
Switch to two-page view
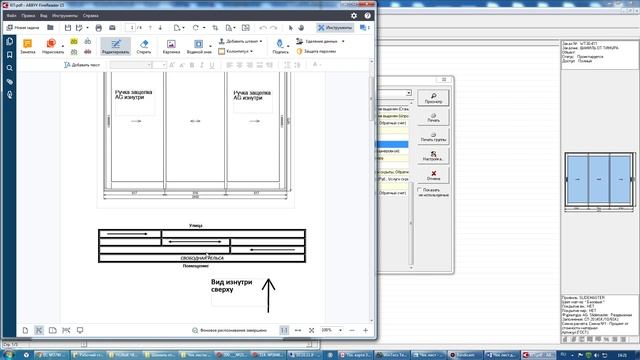coord(52,330)
